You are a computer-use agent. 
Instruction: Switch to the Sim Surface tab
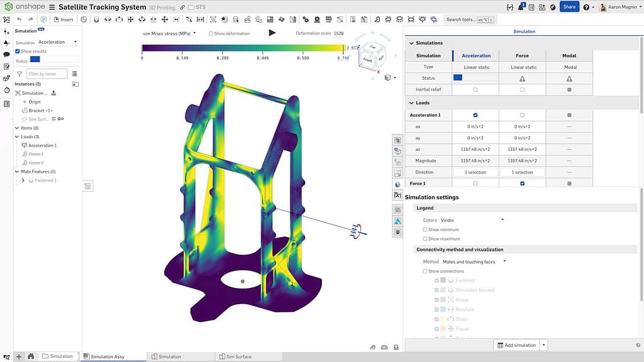click(239, 356)
